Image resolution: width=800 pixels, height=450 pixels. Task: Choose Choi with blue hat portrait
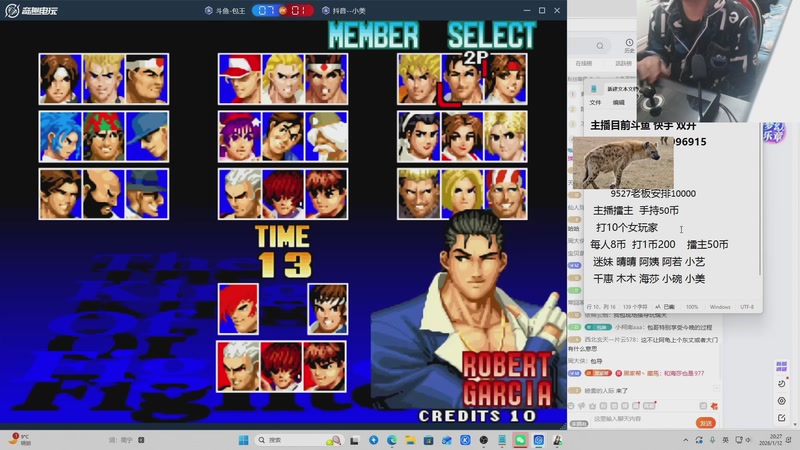[x=147, y=194]
